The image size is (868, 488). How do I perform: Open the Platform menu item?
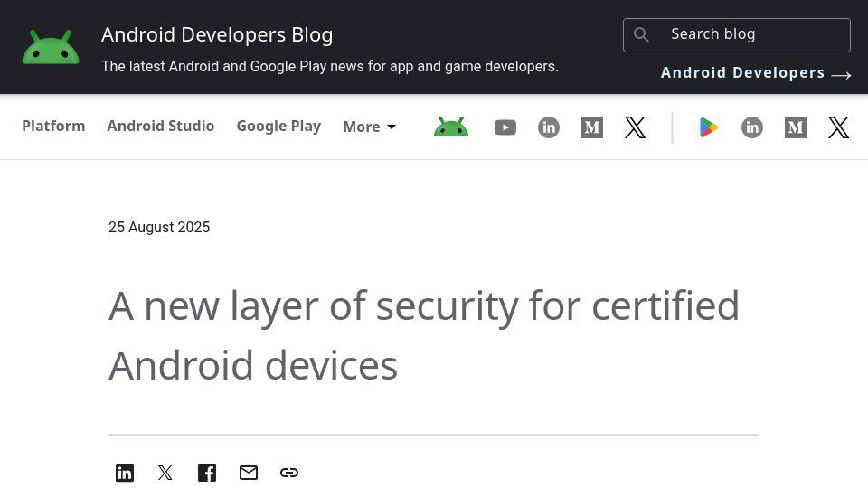53,127
